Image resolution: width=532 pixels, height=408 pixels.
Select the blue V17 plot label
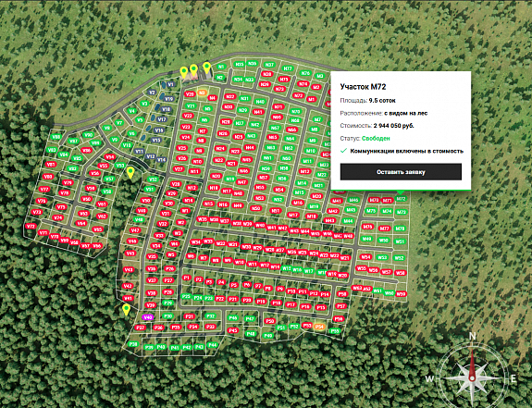[x=162, y=119]
